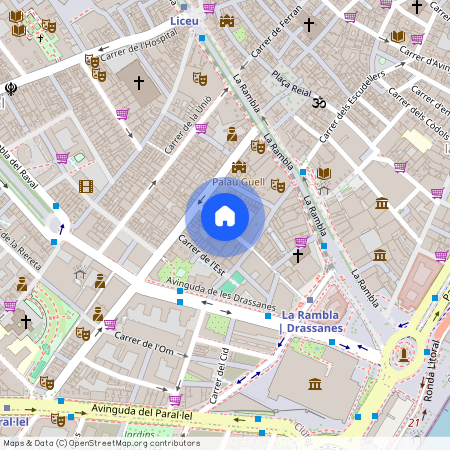Click the monument icon in roundabout
450x450 pixels.
pos(404,355)
